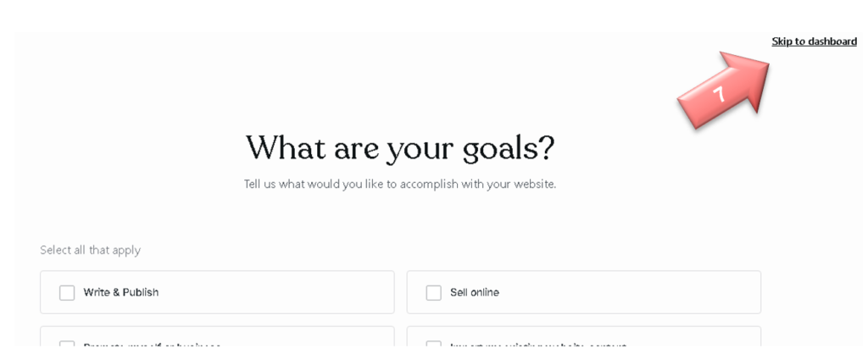Select the Write & Publish label text
This screenshot has width=868, height=354.
tap(120, 292)
